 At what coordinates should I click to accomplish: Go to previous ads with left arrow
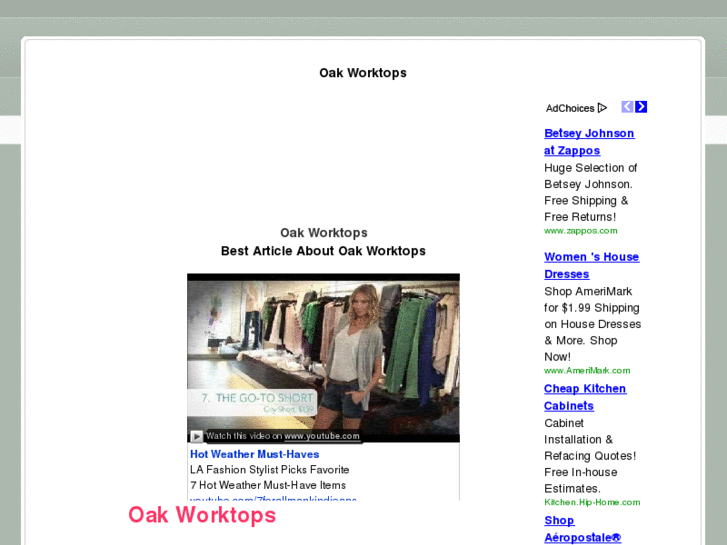(627, 107)
